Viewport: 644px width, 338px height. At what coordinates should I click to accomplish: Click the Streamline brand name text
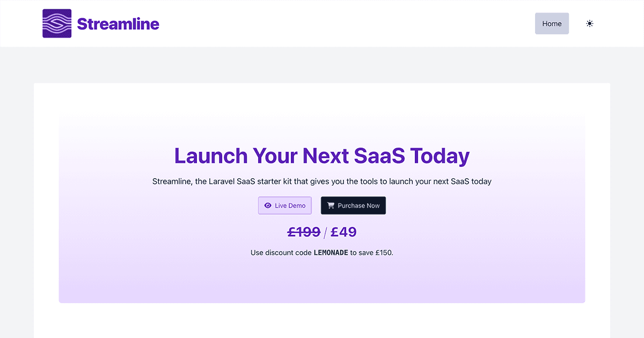(x=118, y=24)
